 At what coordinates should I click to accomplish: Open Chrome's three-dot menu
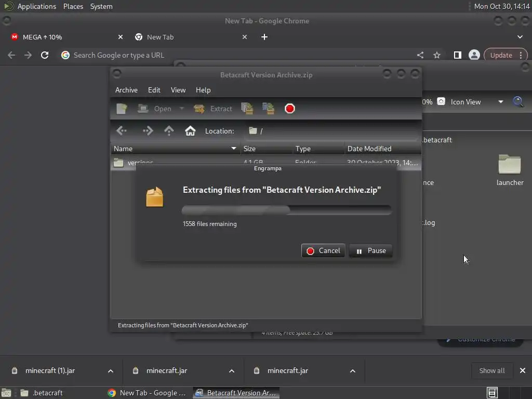(x=521, y=55)
